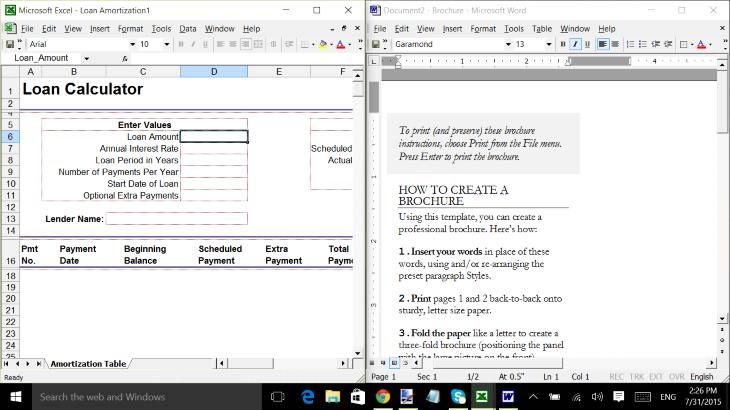Click the English language status indicator
Screen dimensions: 730x410
(x=702, y=376)
